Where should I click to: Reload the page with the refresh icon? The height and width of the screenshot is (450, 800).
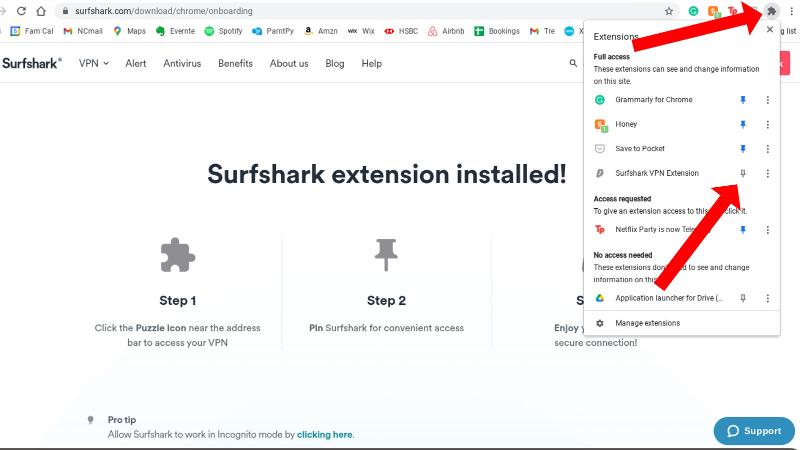pyautogui.click(x=21, y=11)
